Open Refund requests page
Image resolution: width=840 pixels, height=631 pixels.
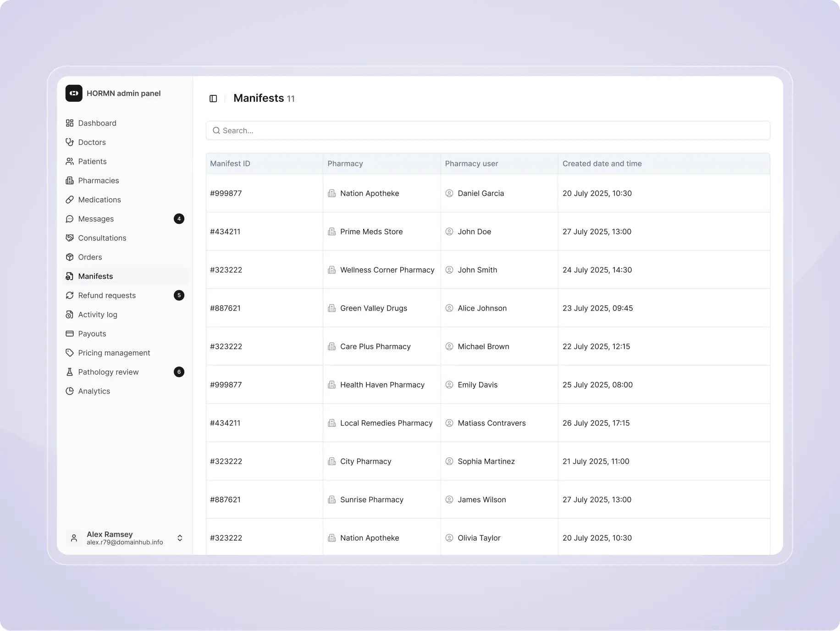(x=107, y=296)
